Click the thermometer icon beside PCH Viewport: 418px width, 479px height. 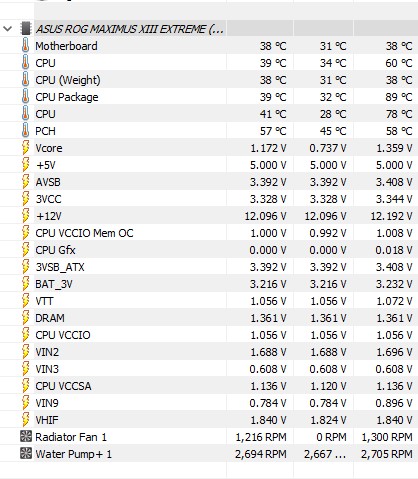pyautogui.click(x=25, y=131)
